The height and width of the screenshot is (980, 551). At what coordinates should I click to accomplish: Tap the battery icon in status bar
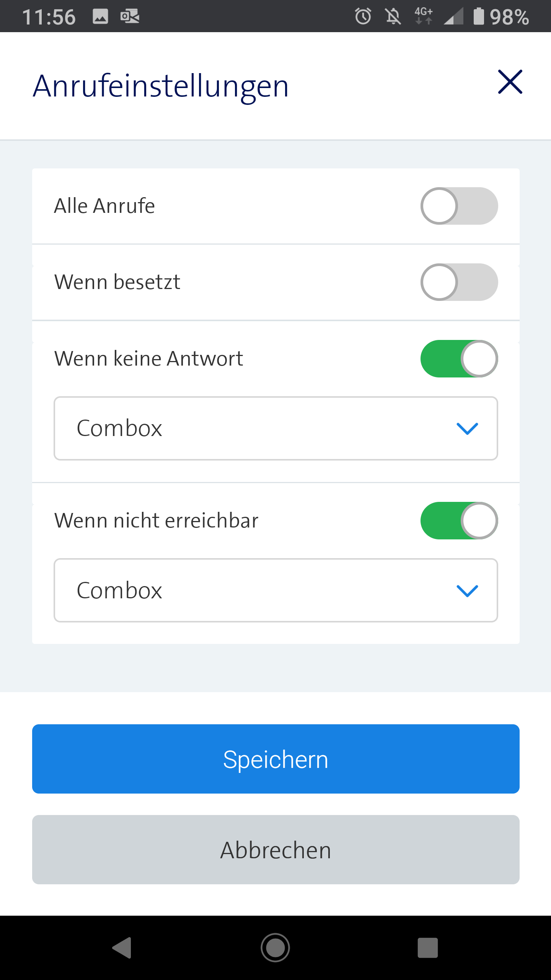coord(479,16)
